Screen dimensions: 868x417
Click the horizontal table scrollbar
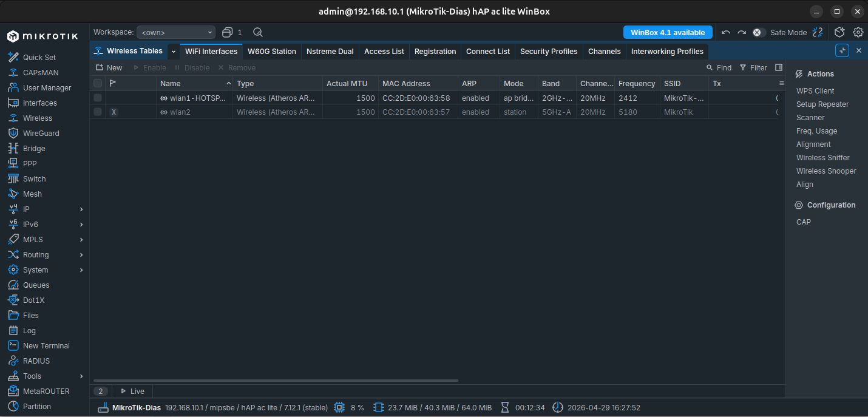(276, 381)
